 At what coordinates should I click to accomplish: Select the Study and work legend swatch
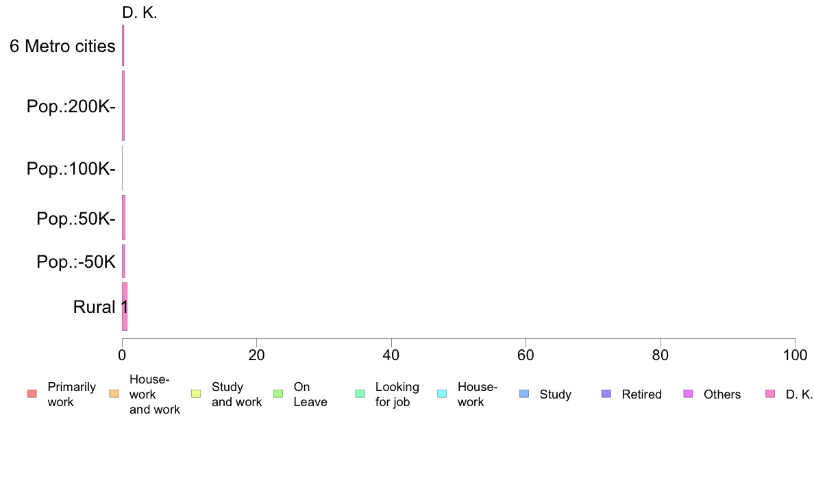196,394
